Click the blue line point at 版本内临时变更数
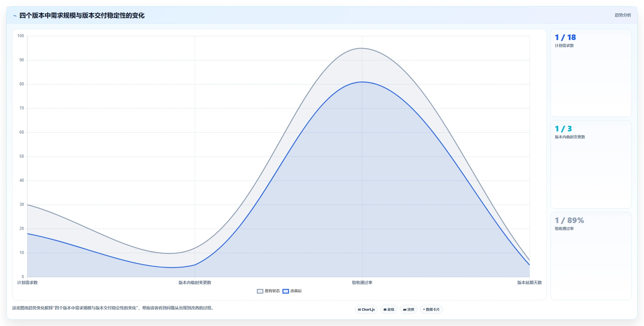The height and width of the screenshot is (326, 644). 195,265
